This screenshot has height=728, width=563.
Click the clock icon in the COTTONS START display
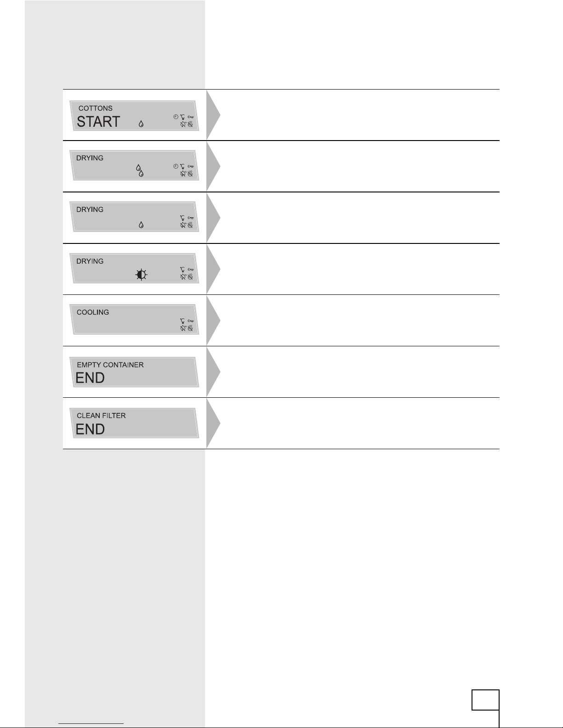176,117
